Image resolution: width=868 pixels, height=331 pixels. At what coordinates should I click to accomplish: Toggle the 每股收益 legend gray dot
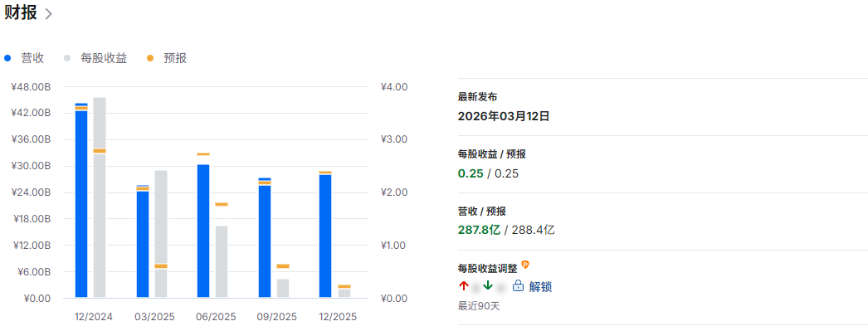click(67, 58)
